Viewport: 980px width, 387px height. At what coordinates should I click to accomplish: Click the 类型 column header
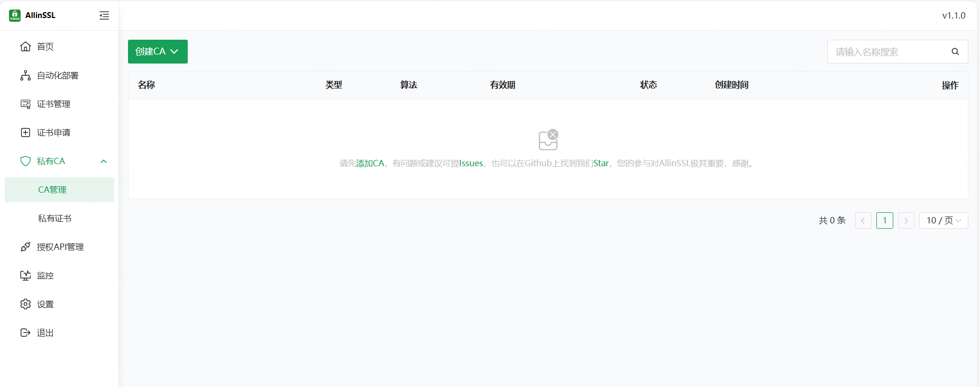pos(334,85)
